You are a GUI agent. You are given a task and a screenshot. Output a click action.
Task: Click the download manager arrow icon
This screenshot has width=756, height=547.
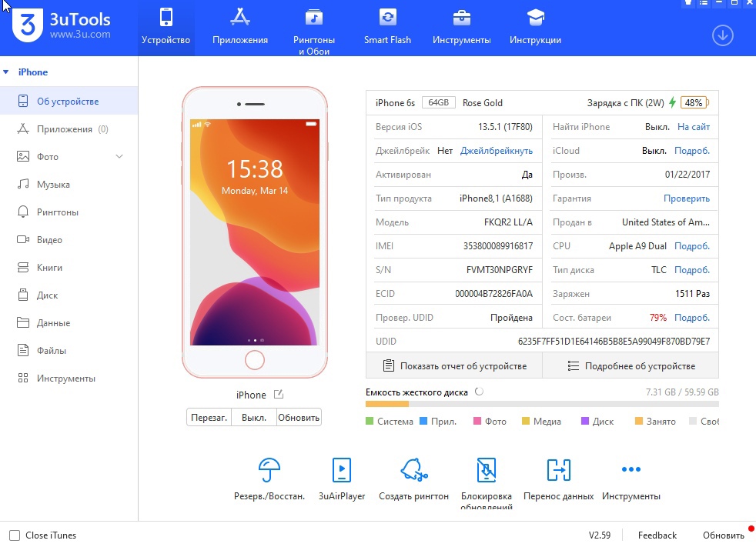(722, 35)
